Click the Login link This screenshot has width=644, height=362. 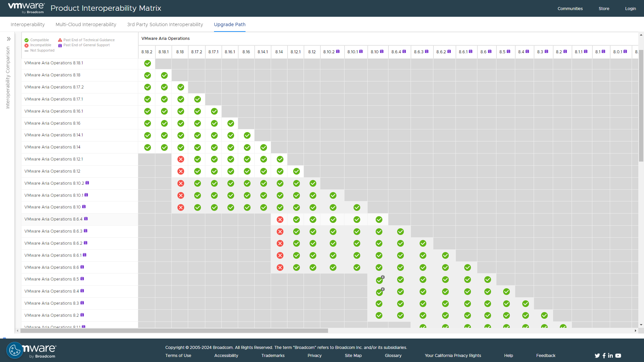click(630, 9)
